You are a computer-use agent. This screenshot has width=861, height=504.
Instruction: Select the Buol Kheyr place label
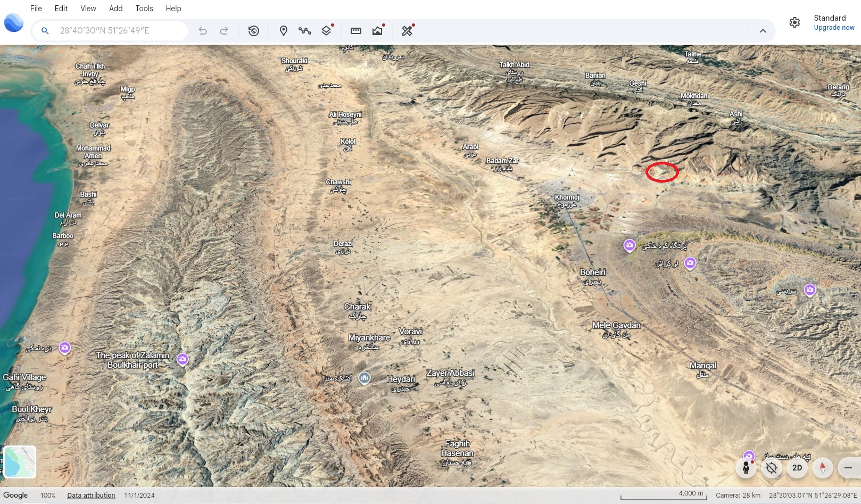tap(32, 414)
